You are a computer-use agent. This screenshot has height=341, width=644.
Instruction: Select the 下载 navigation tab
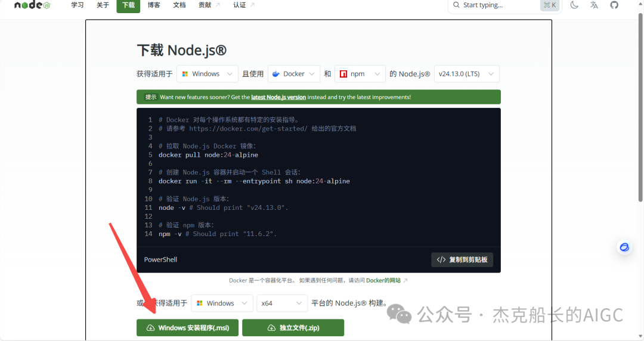(x=128, y=6)
